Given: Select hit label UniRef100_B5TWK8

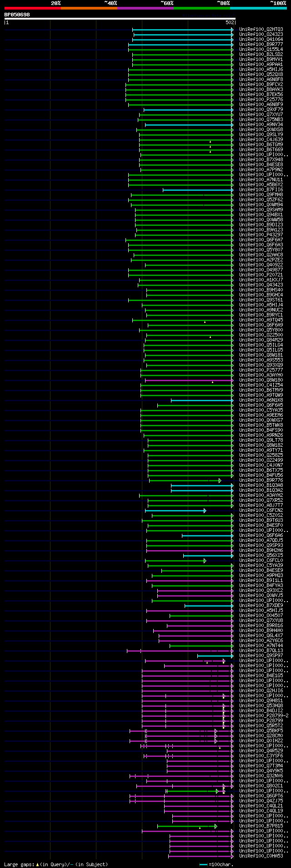Looking at the screenshot, I should (261, 425).
